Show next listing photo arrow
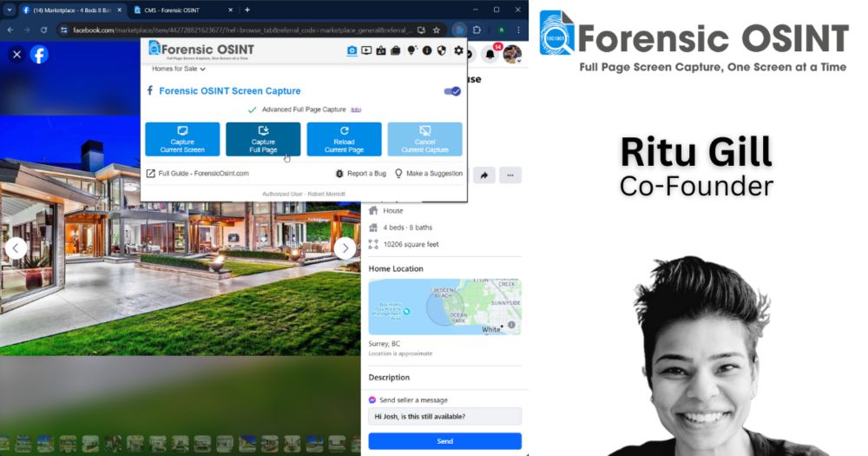Image resolution: width=868 pixels, height=456 pixels. pyautogui.click(x=345, y=248)
